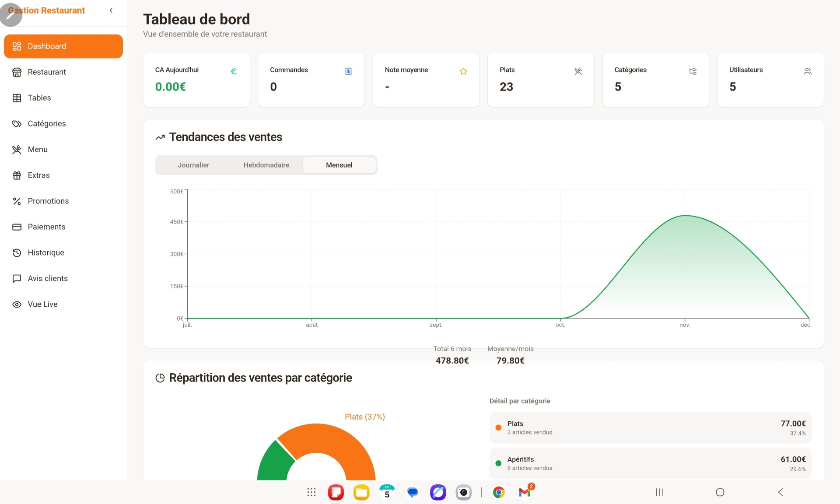Viewport: 840px width, 504px height.
Task: Click the Plats (37%) chart label
Action: tap(365, 417)
